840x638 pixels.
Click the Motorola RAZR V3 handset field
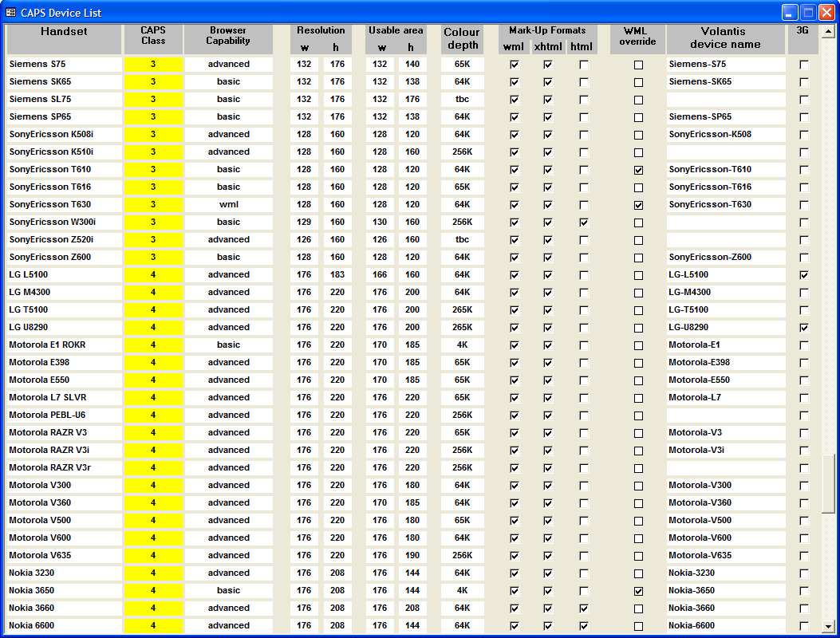64,433
